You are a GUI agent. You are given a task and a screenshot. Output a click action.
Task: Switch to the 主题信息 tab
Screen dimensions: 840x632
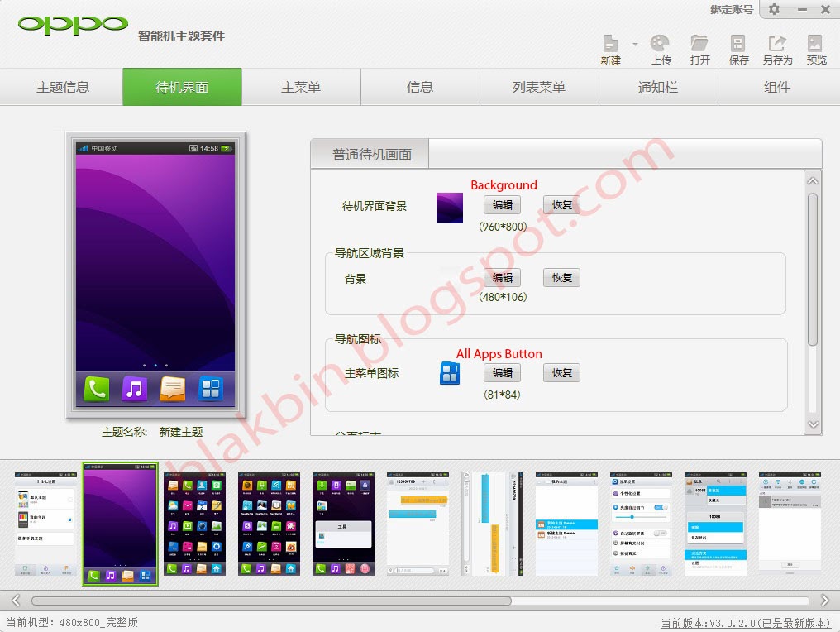(x=62, y=87)
